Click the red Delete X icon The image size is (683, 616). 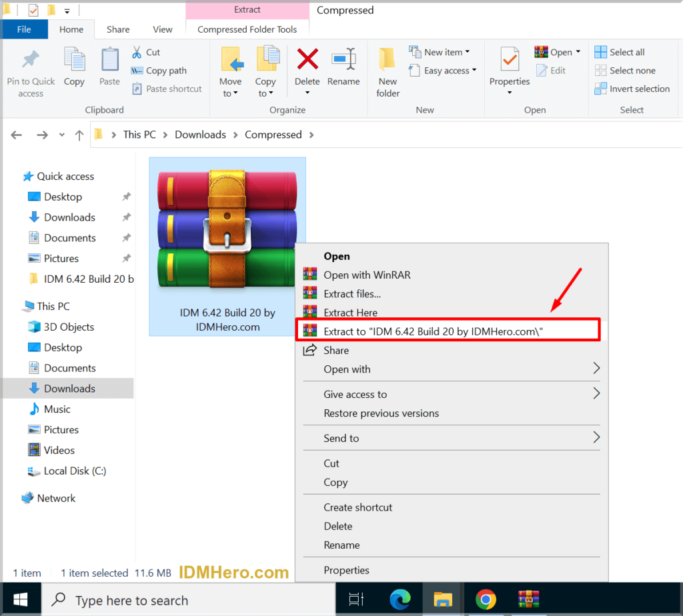307,59
